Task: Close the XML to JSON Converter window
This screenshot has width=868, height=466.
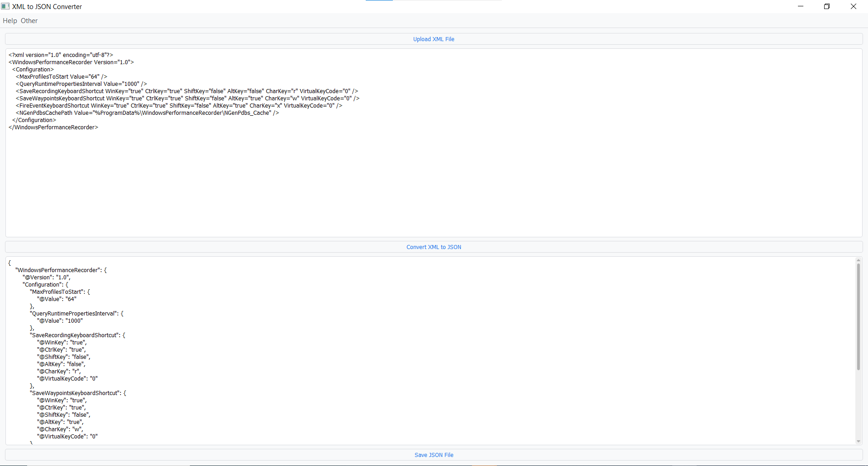Action: [854, 6]
